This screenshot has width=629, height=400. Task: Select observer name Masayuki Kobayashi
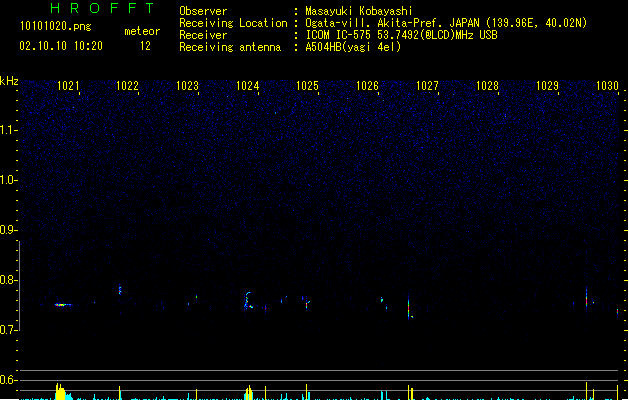359,11
